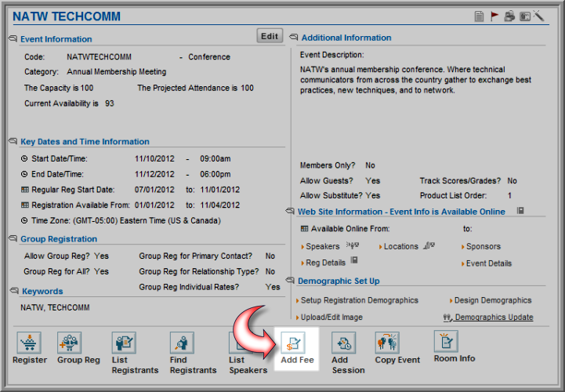Collapse the Demographic Set Up section
The image size is (565, 392).
click(x=290, y=280)
